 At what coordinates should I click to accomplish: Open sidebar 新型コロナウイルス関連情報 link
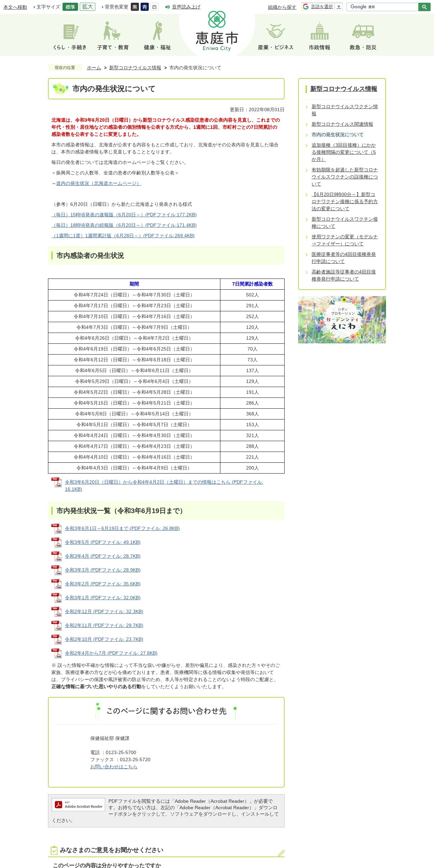coord(342,124)
